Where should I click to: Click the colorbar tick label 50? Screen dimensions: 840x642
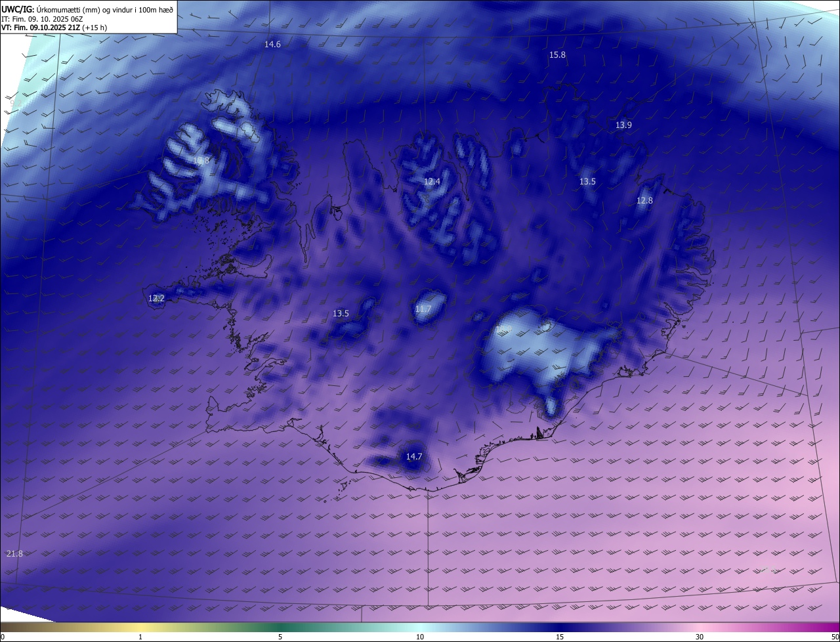[835, 637]
